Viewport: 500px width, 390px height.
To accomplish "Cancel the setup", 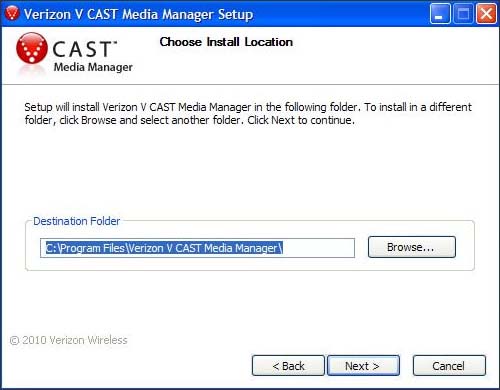I will 449,366.
